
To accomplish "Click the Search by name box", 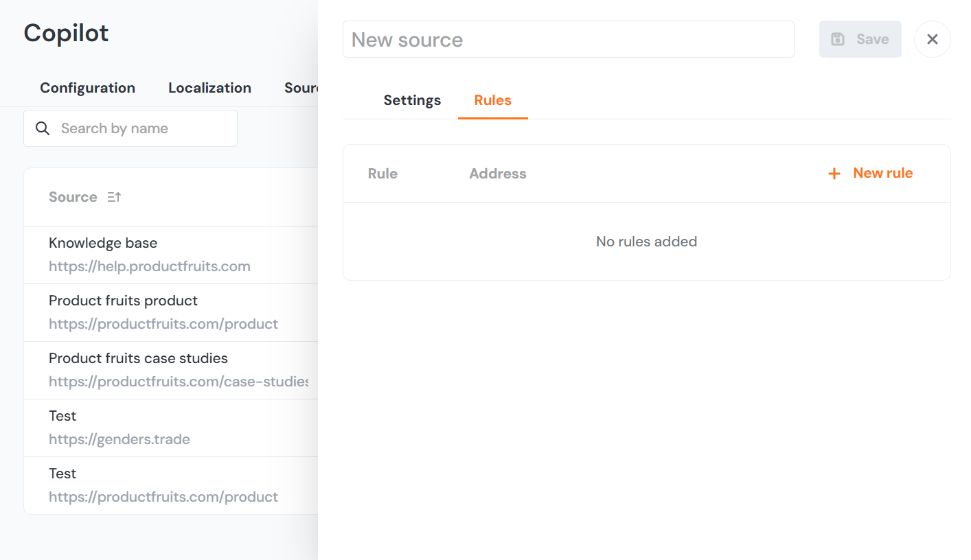I will click(141, 128).
